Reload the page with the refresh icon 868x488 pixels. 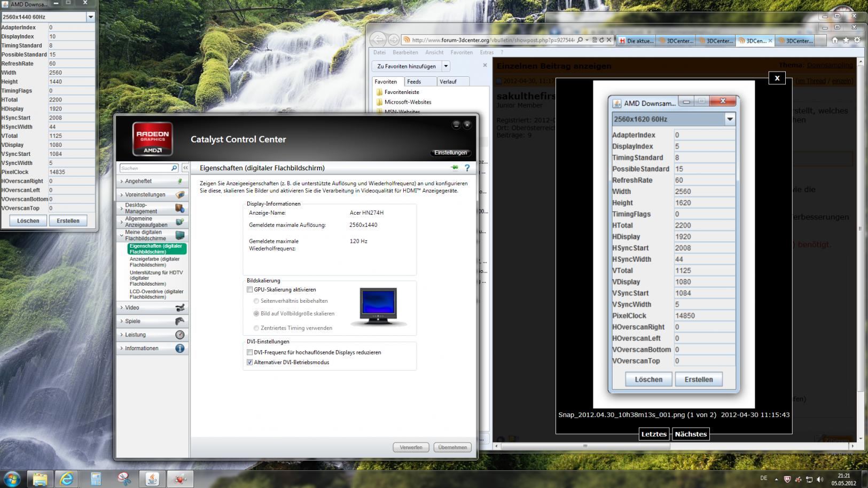point(601,40)
